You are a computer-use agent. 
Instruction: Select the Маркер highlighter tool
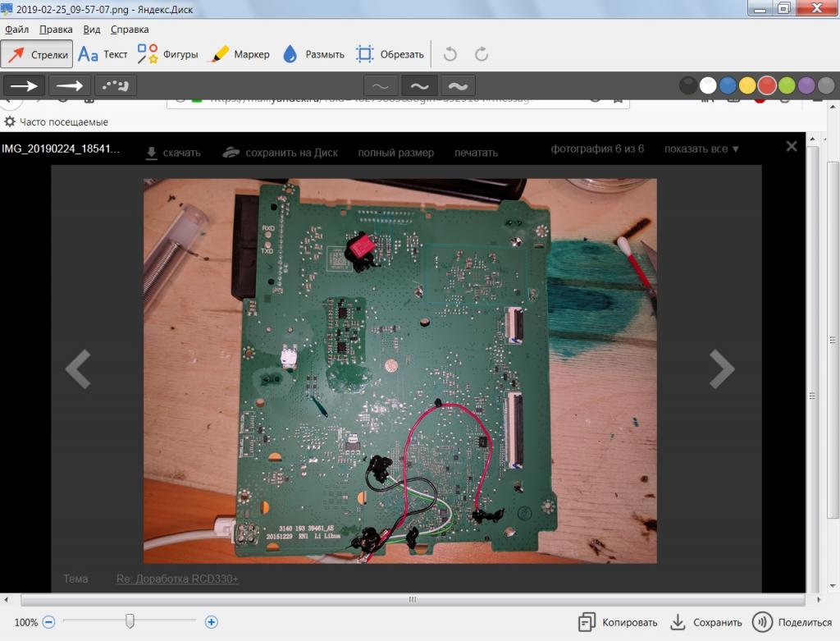point(240,54)
